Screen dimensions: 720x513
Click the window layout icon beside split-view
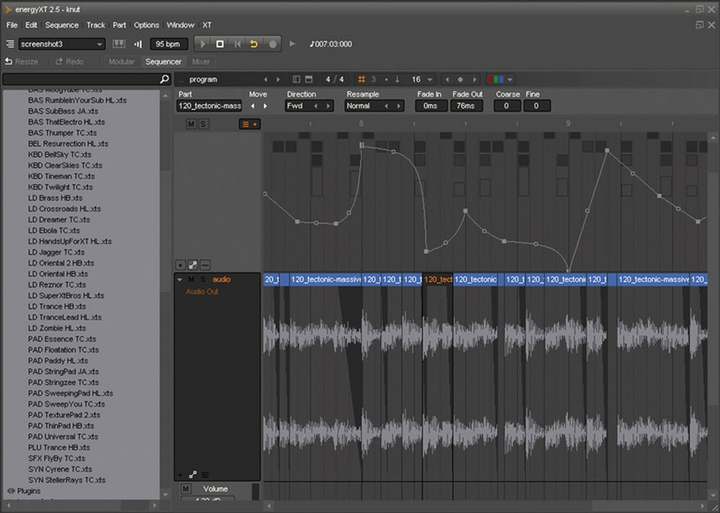click(x=309, y=79)
